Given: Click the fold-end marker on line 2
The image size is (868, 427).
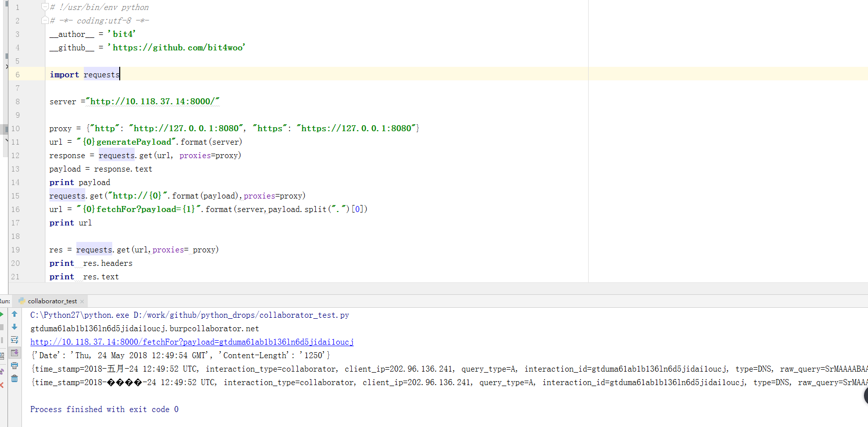Looking at the screenshot, I should pyautogui.click(x=45, y=20).
